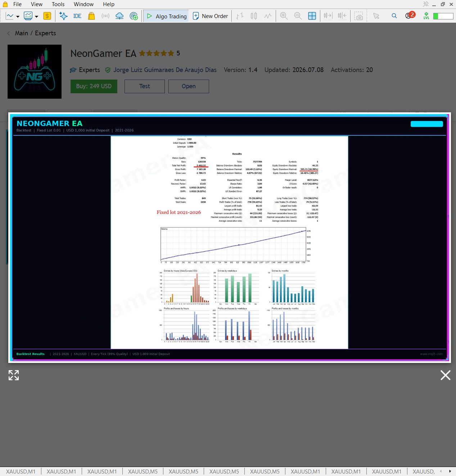Tile windows with the grid icon

tap(312, 16)
